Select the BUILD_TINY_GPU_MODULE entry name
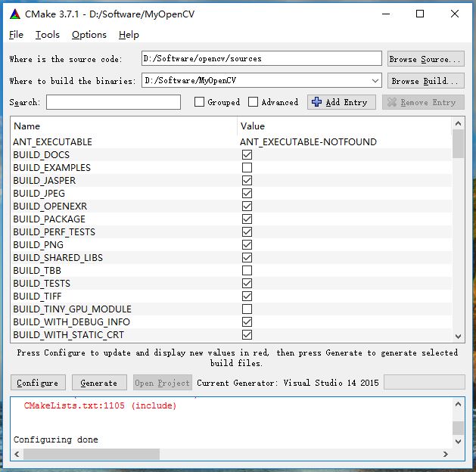The width and height of the screenshot is (476, 472). click(72, 309)
